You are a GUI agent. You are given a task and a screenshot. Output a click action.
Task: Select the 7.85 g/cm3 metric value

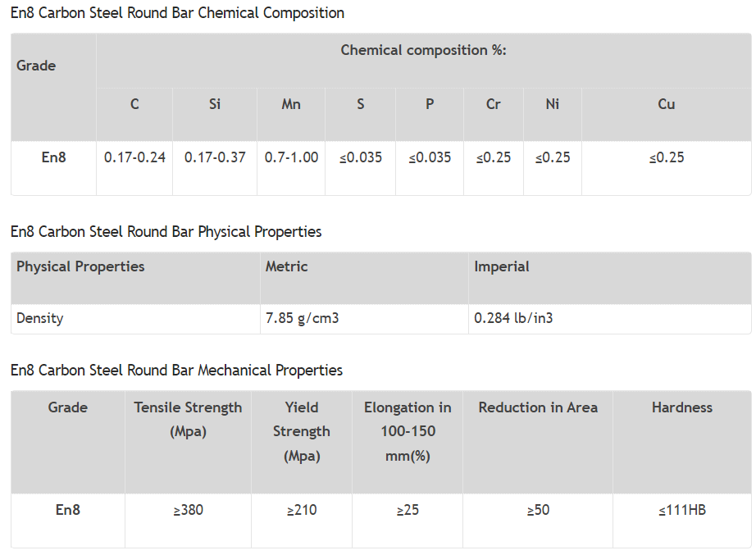(302, 318)
